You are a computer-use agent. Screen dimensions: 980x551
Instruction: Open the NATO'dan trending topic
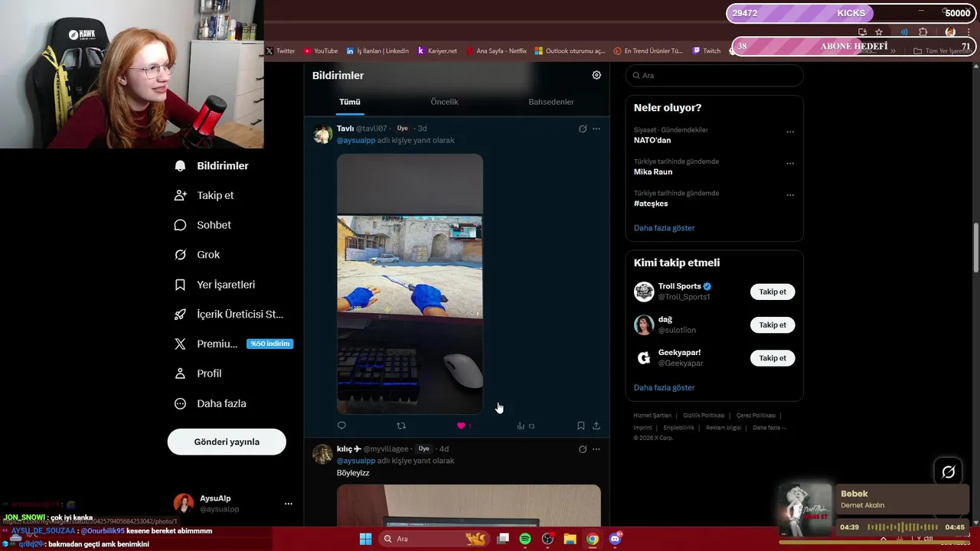pyautogui.click(x=652, y=140)
